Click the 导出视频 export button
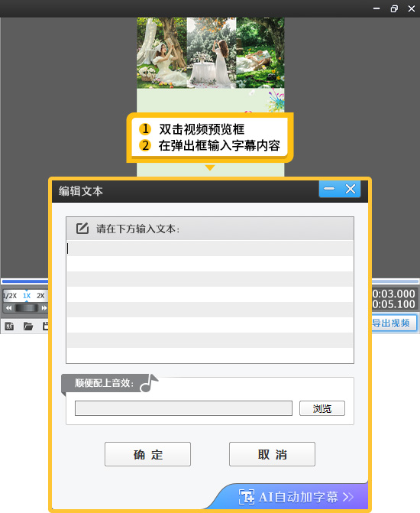Image resolution: width=420 pixels, height=513 pixels. tap(393, 323)
